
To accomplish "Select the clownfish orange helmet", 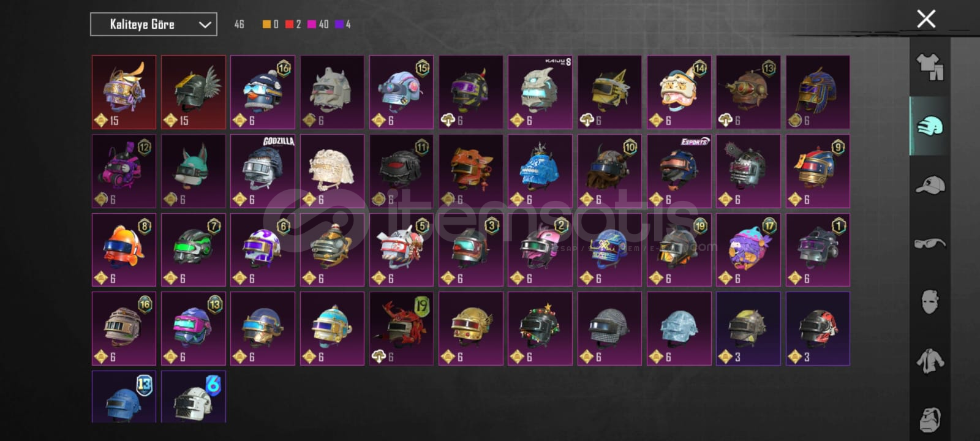I will coord(124,250).
